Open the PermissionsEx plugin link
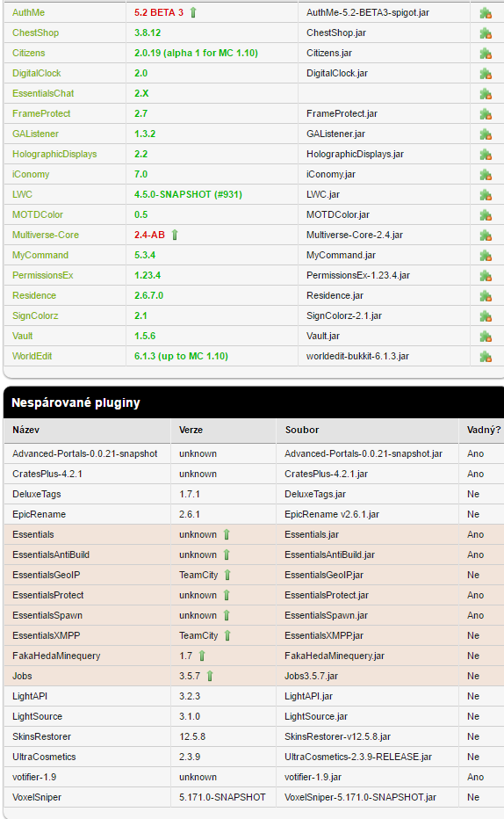 click(43, 275)
